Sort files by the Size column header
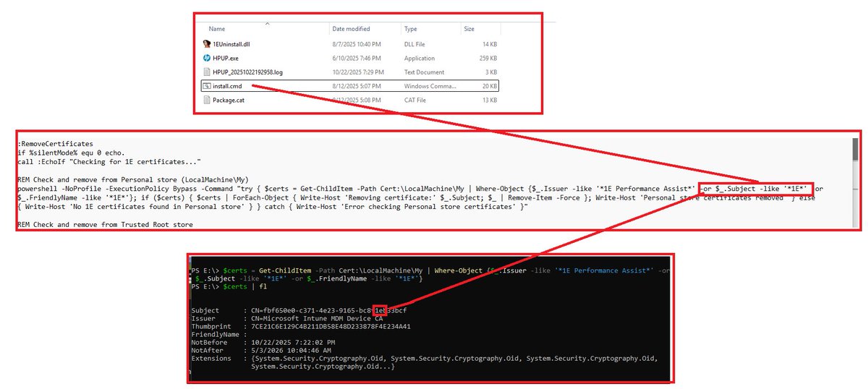Viewport: 868px width, 389px height. [469, 29]
